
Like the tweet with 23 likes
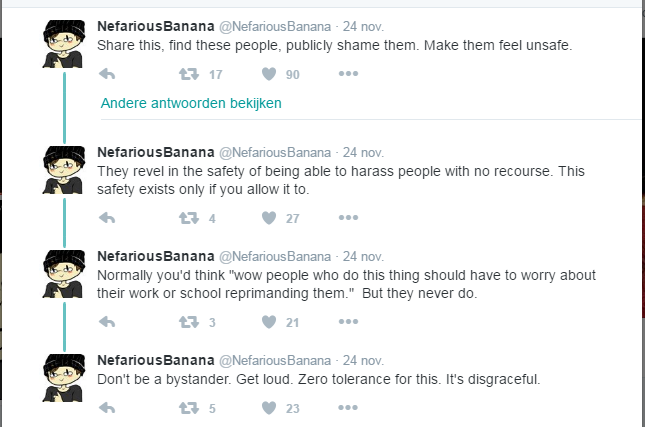click(269, 408)
